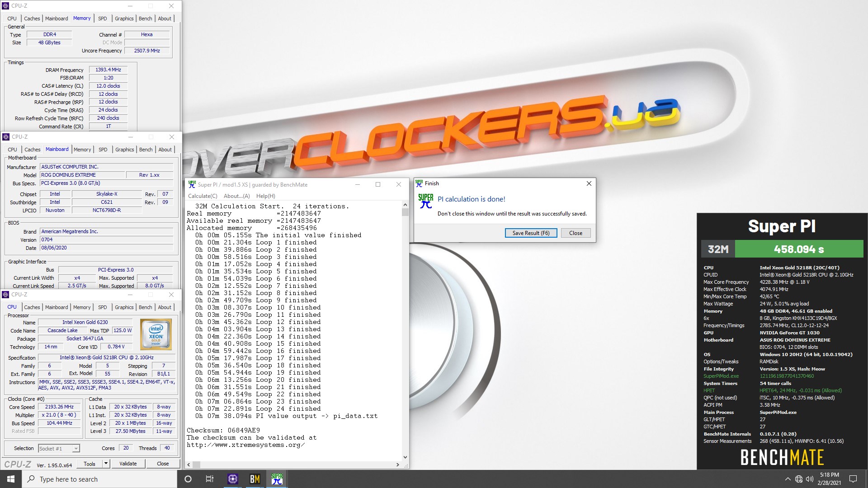
Task: Click Save Result (F6) button
Action: click(531, 233)
